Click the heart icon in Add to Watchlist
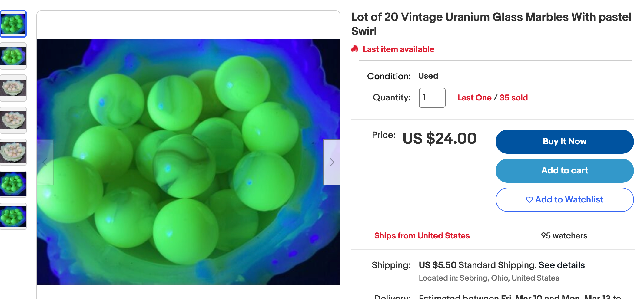 coord(529,200)
